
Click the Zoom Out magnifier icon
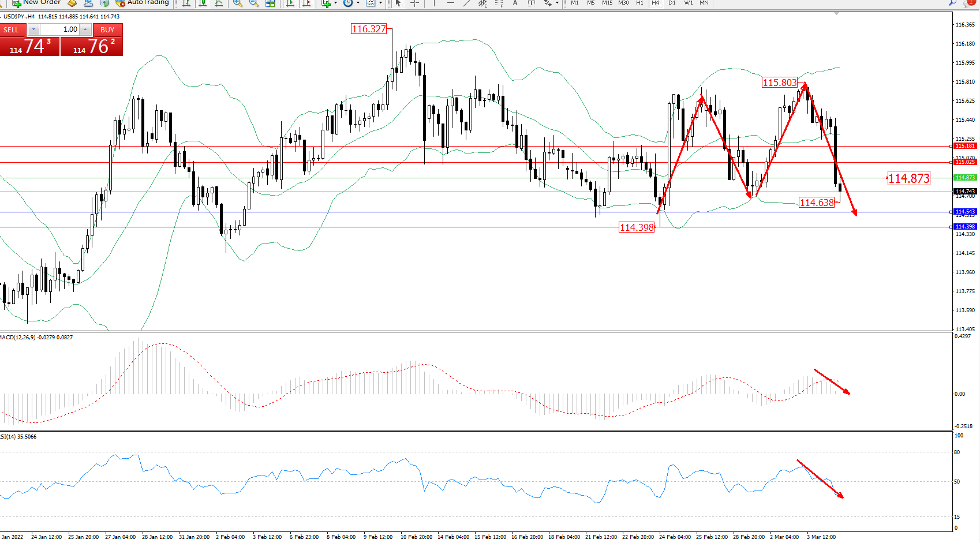(253, 3)
